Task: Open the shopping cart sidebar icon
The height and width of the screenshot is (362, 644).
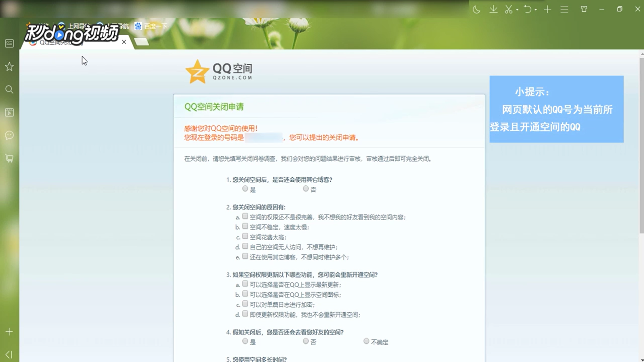Action: coord(9,158)
